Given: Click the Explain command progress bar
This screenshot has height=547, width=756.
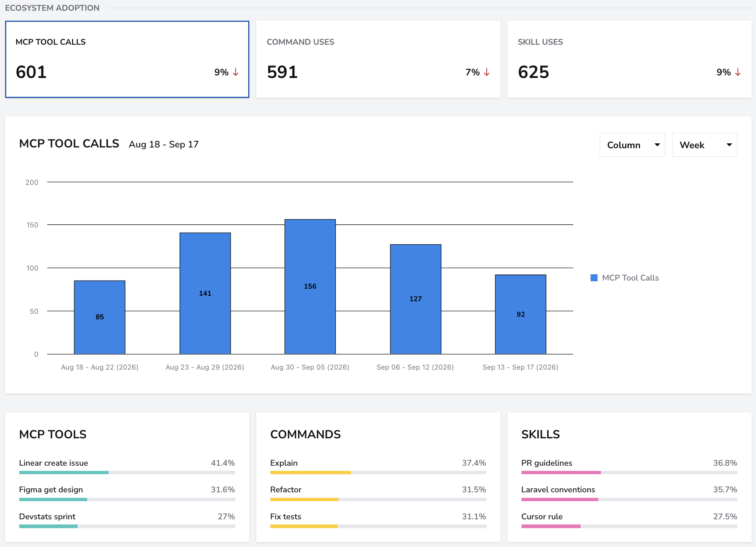Looking at the screenshot, I should pos(378,472).
